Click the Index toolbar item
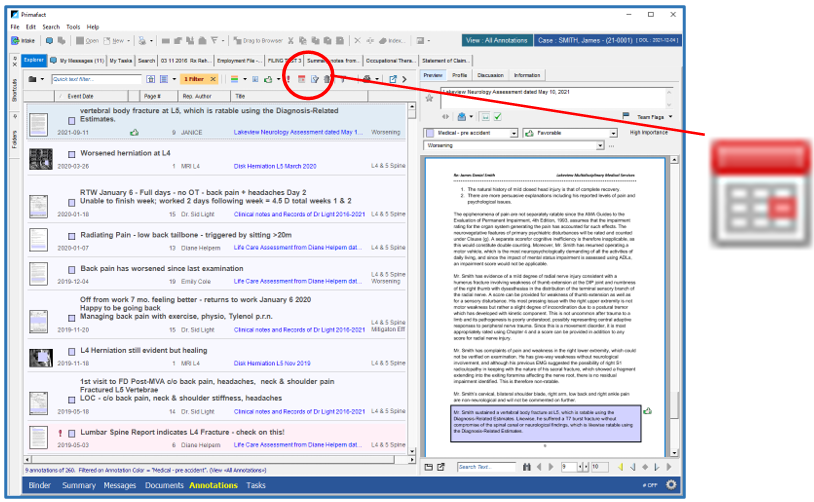The width and height of the screenshot is (814, 502). tap(391, 40)
